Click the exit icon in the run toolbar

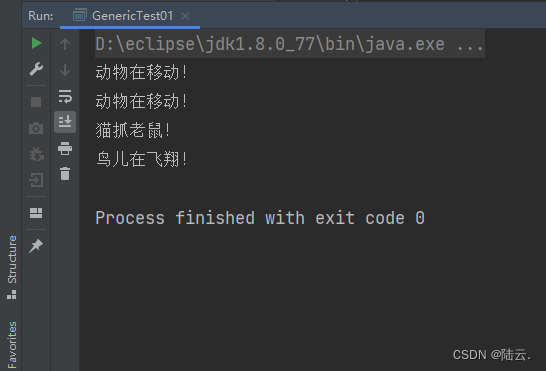pyautogui.click(x=36, y=180)
